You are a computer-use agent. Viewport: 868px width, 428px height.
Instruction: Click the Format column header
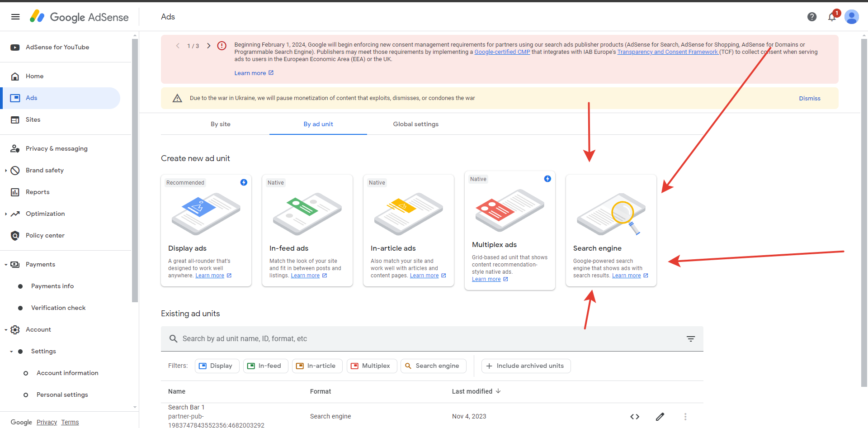click(321, 391)
